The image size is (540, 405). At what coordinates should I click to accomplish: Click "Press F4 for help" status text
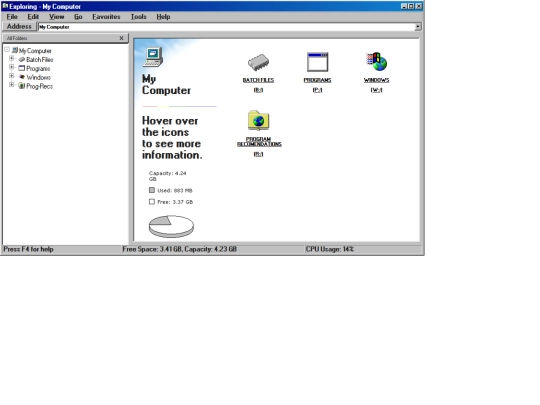(x=29, y=249)
